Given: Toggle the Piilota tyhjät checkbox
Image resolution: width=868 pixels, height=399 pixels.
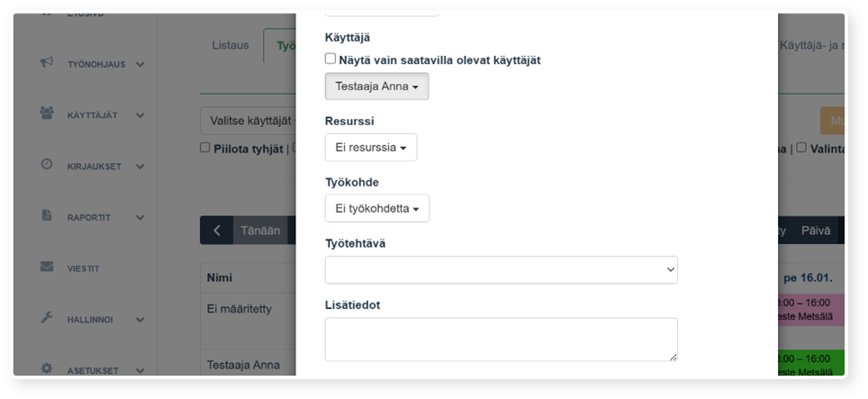Looking at the screenshot, I should [204, 148].
